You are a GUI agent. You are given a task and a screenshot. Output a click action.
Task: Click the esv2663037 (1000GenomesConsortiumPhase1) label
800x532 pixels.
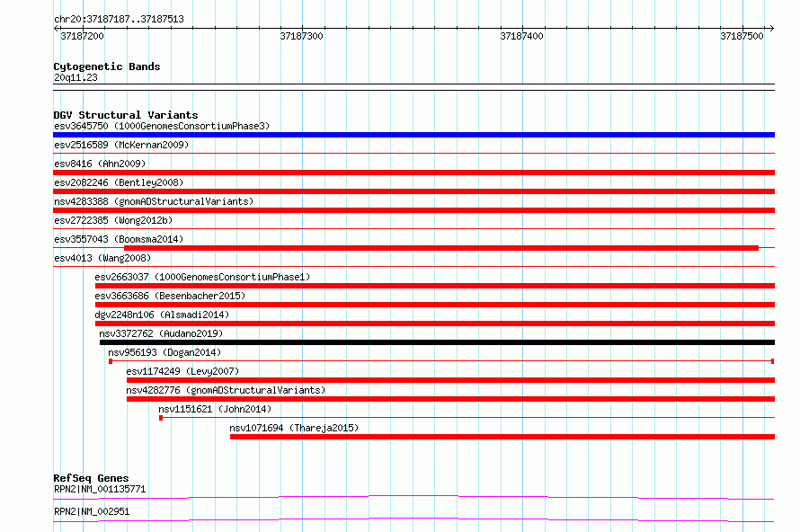pyautogui.click(x=202, y=277)
